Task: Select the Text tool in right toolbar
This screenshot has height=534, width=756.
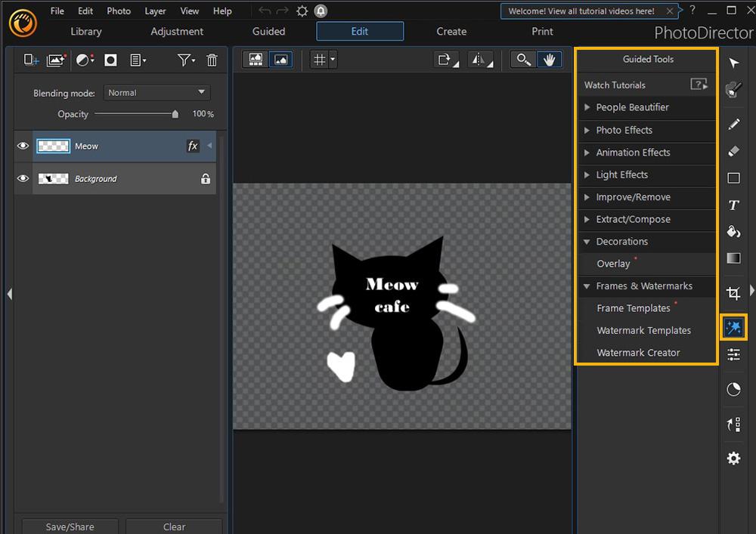Action: [x=733, y=205]
